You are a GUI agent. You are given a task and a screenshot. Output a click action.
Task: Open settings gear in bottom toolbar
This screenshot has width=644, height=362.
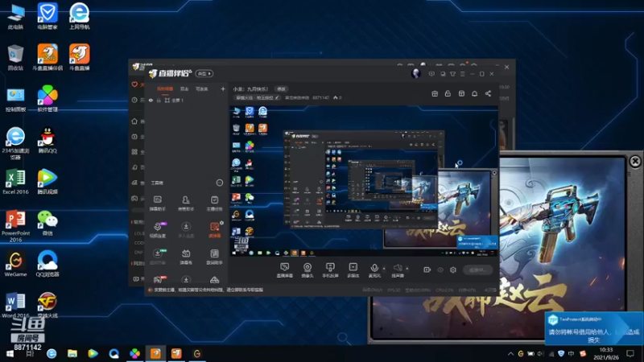click(x=453, y=269)
